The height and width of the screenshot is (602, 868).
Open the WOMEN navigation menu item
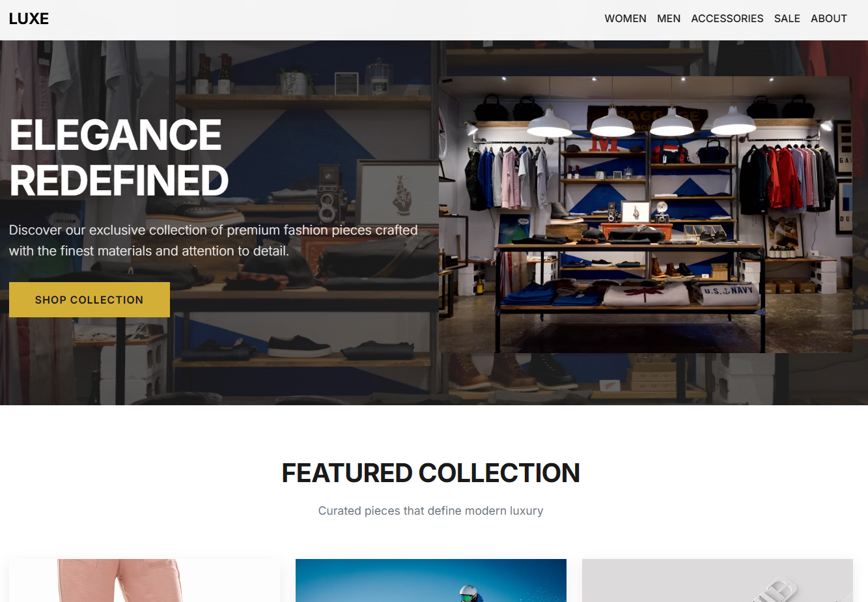[625, 18]
